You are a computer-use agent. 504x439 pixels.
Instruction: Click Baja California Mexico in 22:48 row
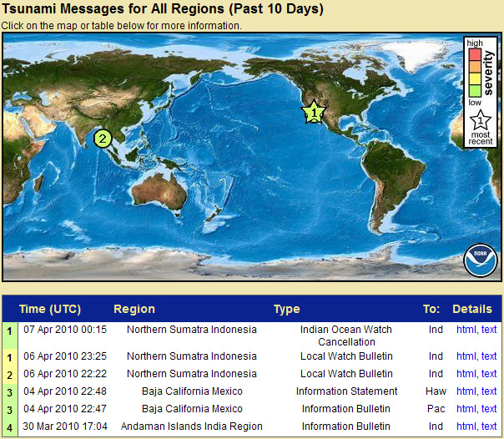point(192,391)
